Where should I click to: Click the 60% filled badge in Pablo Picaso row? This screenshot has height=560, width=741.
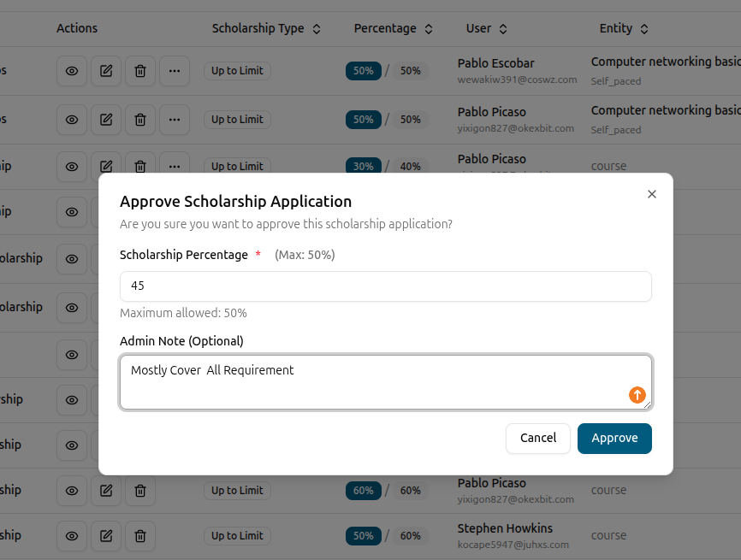364,491
